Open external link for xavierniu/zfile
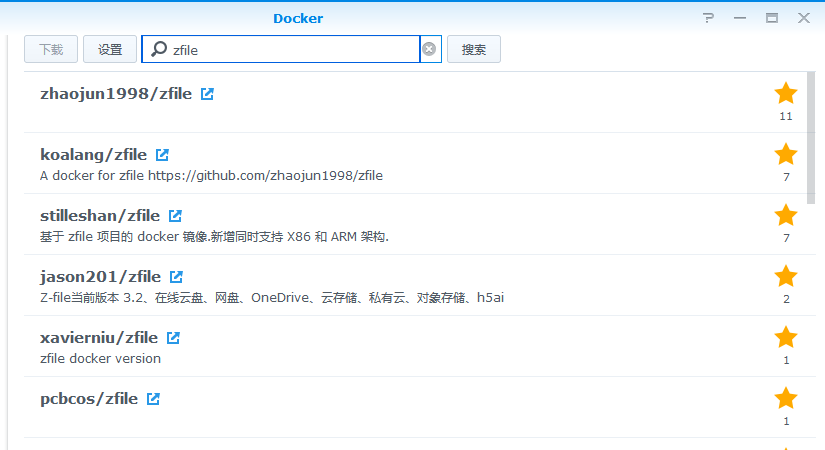The image size is (825, 450). [x=173, y=338]
